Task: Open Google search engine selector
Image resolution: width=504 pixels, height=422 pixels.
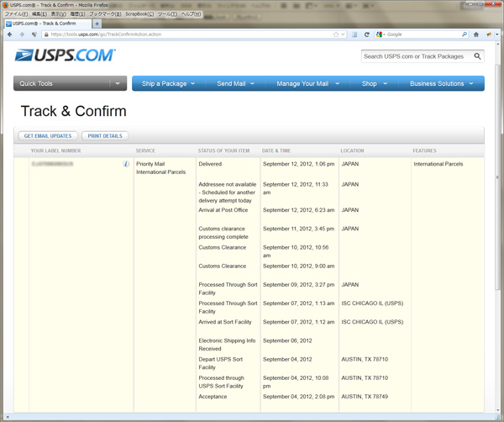Action: click(x=380, y=34)
